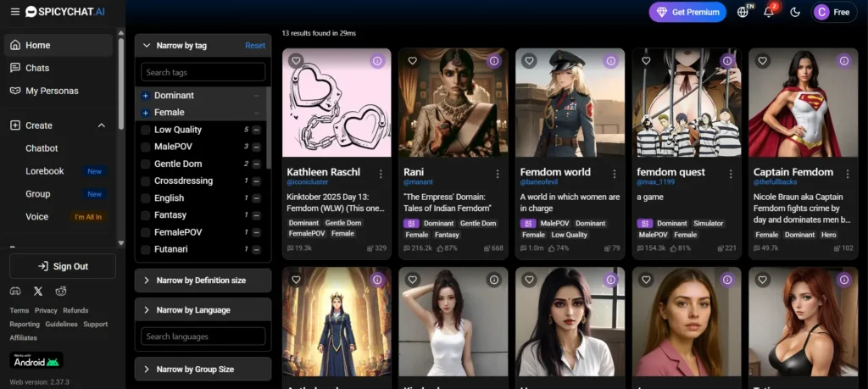This screenshot has width=868, height=389.
Task: Expand Narrow by Definition size
Action: coord(203,280)
